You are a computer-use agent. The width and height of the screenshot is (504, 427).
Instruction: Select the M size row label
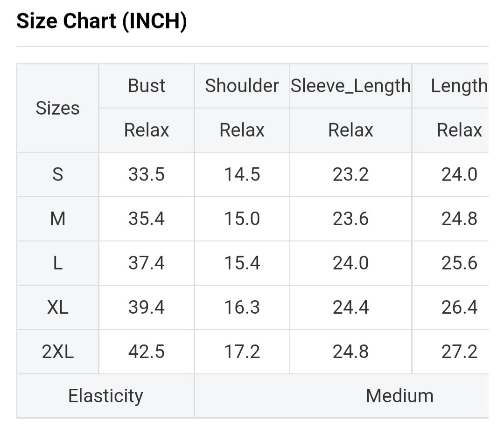(x=57, y=219)
